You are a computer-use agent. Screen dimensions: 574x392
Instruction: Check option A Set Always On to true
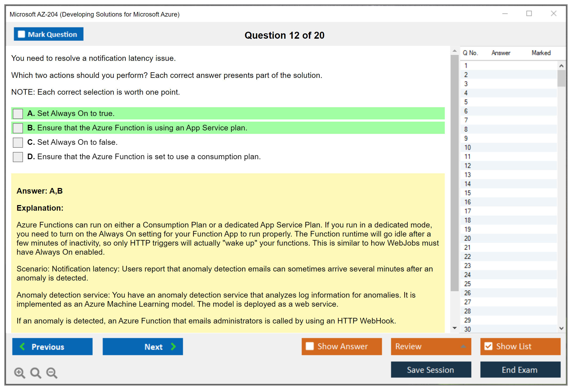18,114
